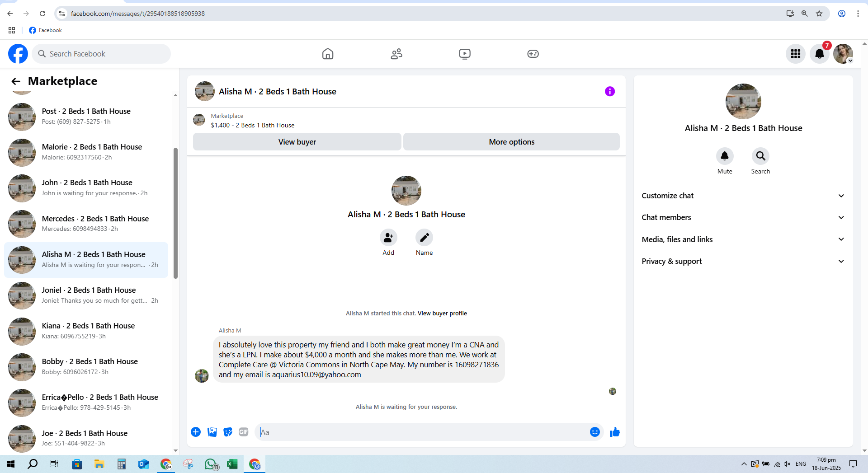Screen dimensions: 868x473
Task: Click the browser address bar URL
Action: point(137,14)
